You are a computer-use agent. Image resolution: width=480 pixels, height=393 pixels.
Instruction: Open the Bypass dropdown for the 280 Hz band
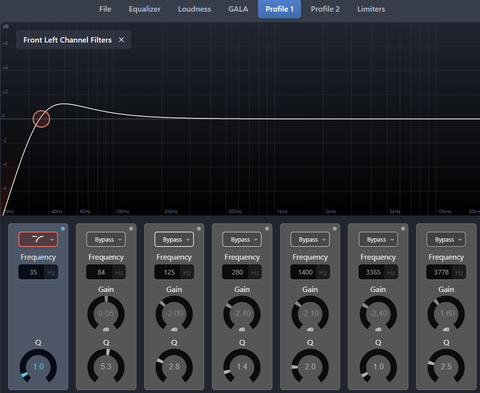242,239
